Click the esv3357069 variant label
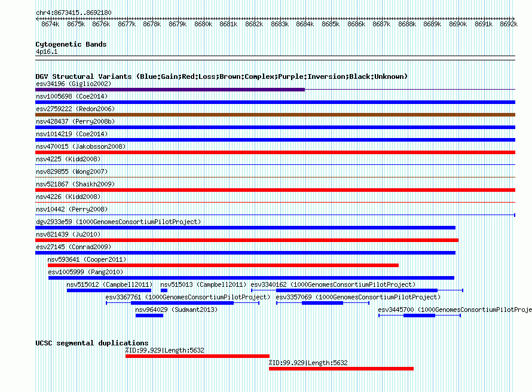 pyautogui.click(x=358, y=297)
